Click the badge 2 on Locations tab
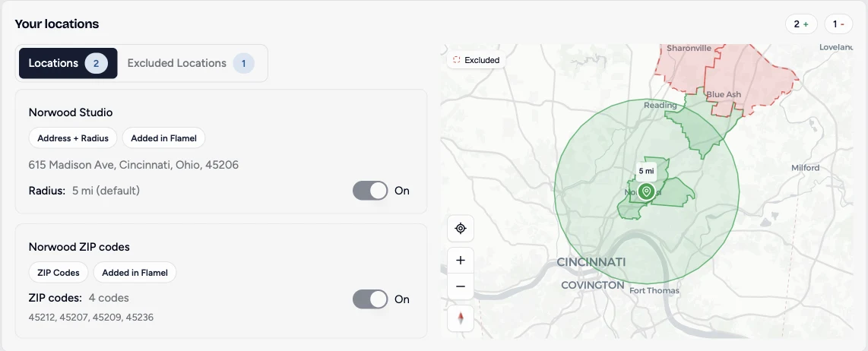The width and height of the screenshot is (868, 351). click(x=96, y=63)
